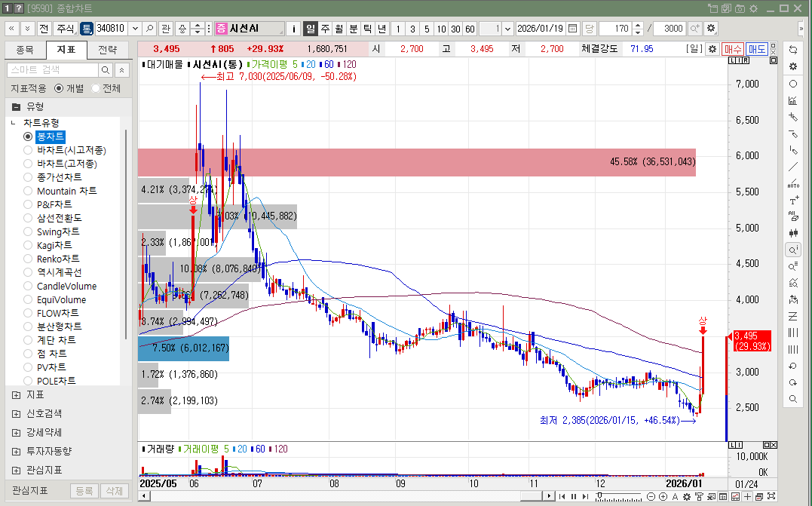Expand the 지표 tree section

pyautogui.click(x=16, y=395)
